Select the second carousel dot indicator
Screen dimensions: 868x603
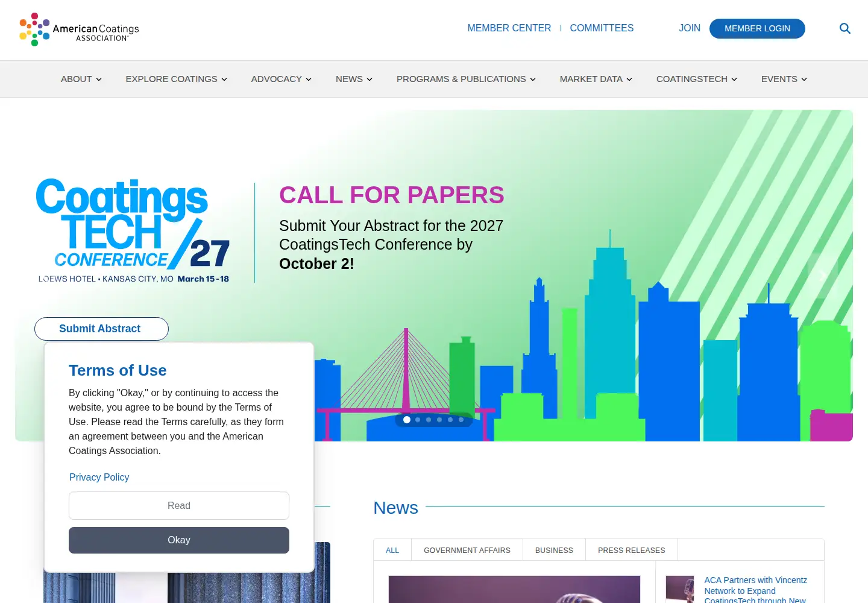(418, 420)
